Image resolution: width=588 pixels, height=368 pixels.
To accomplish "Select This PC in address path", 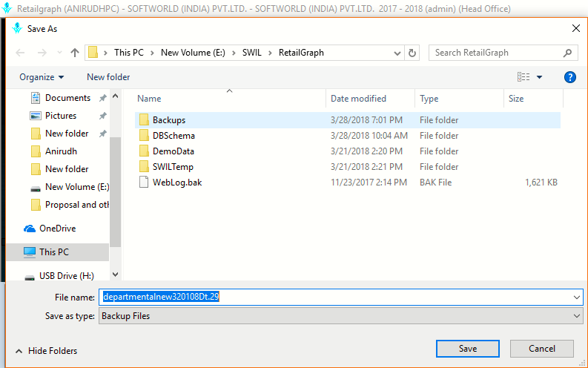I will (x=129, y=53).
